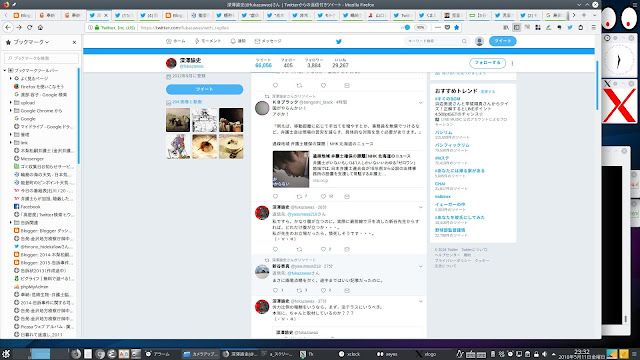
Task: Open the manga sketch media thumbnail
Action: tap(204, 120)
